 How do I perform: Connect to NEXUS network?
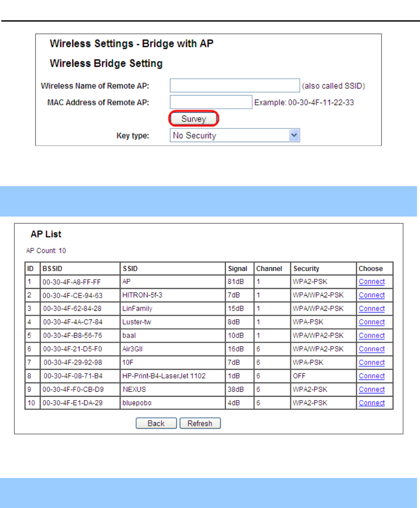coord(372,390)
